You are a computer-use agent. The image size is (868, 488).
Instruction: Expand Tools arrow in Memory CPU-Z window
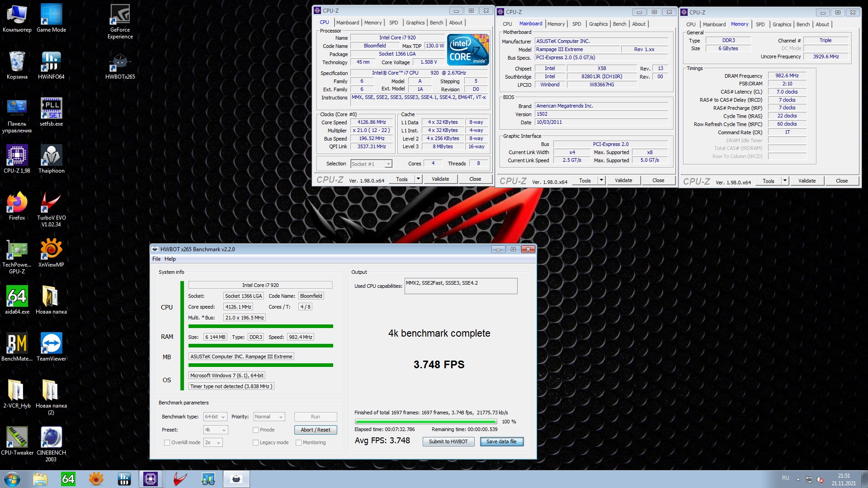pos(785,181)
